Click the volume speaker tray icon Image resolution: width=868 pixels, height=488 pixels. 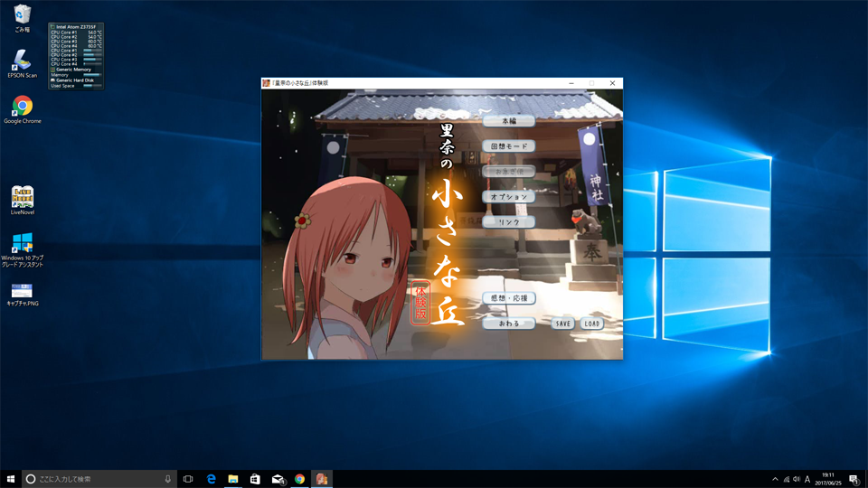coord(797,479)
